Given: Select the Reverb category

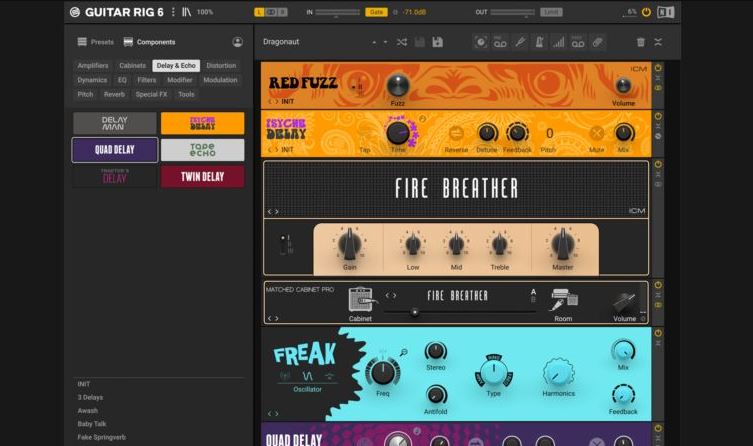Looking at the screenshot, I should coord(114,95).
